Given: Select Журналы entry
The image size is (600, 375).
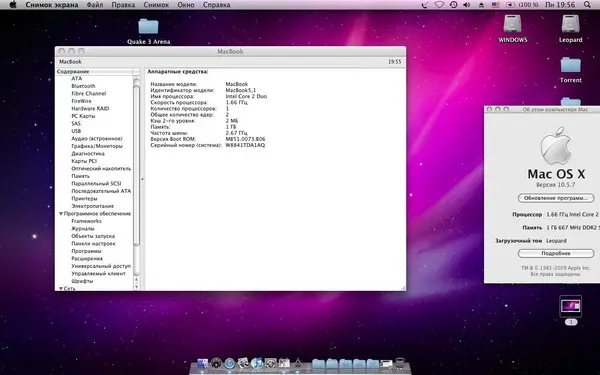Looking at the screenshot, I should pyautogui.click(x=83, y=228).
